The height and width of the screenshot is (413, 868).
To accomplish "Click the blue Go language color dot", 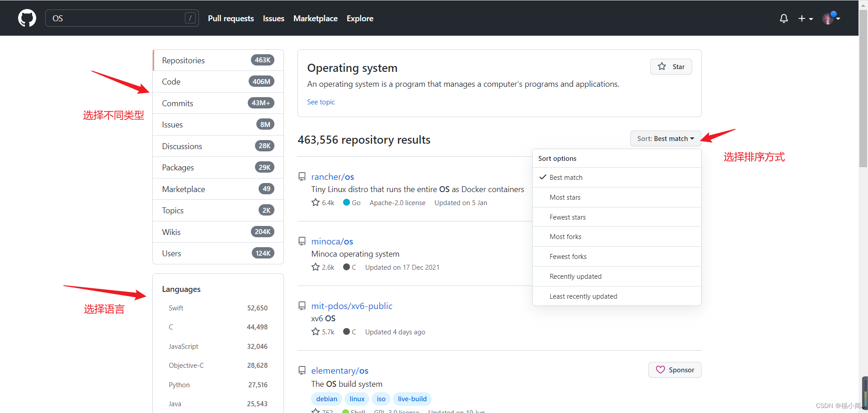I will pos(347,202).
